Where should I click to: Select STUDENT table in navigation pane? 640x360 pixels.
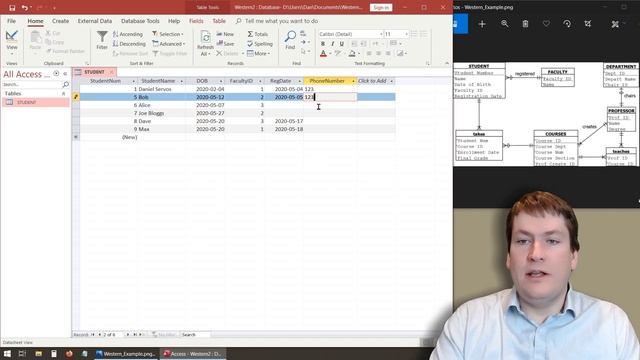pyautogui.click(x=36, y=102)
